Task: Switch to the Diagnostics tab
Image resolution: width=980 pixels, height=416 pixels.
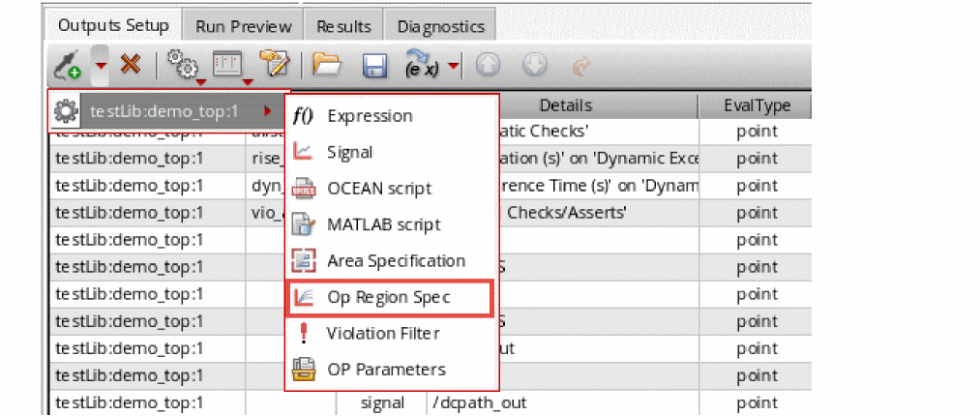Action: (x=440, y=26)
